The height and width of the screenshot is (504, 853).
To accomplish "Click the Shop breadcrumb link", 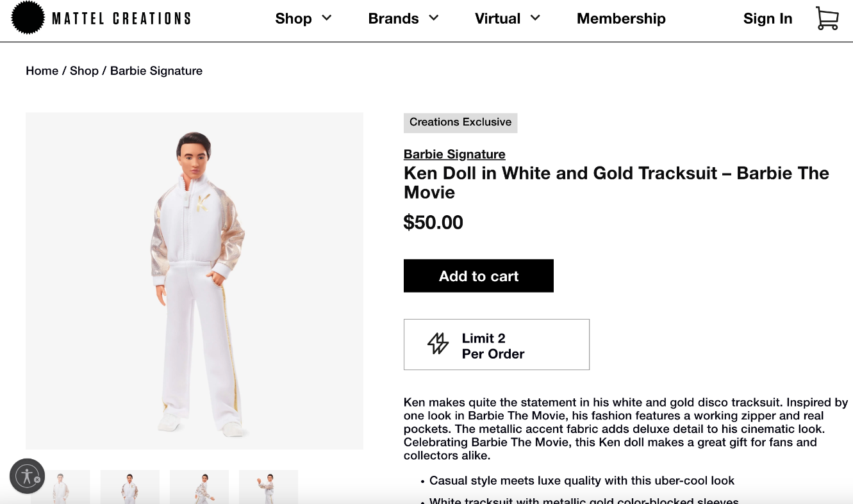I will tap(84, 70).
